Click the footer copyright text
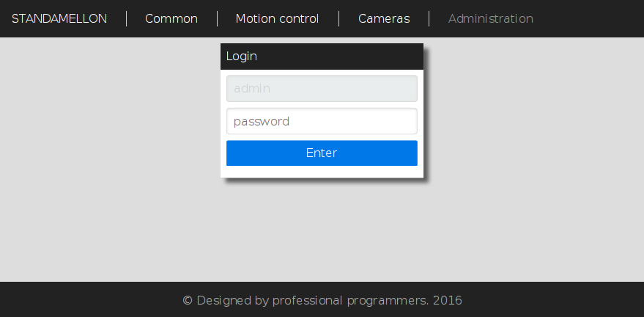This screenshot has width=644, height=317. (322, 300)
